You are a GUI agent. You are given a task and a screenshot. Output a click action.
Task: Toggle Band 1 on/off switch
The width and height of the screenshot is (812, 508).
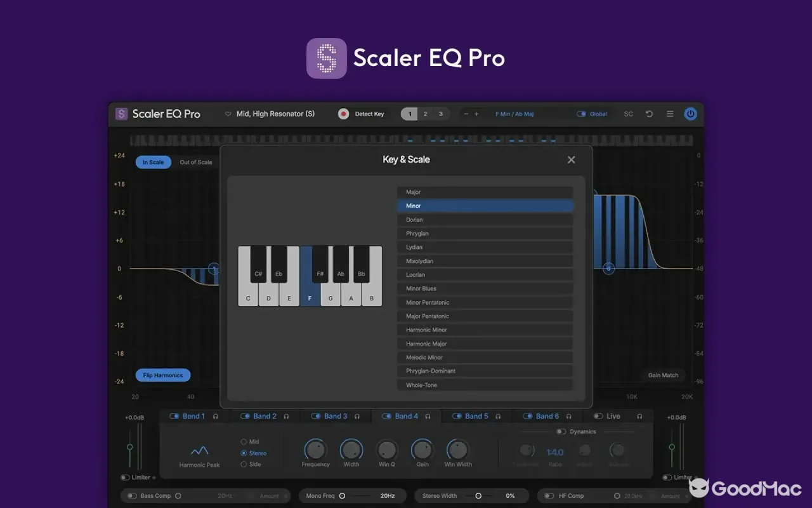(174, 417)
